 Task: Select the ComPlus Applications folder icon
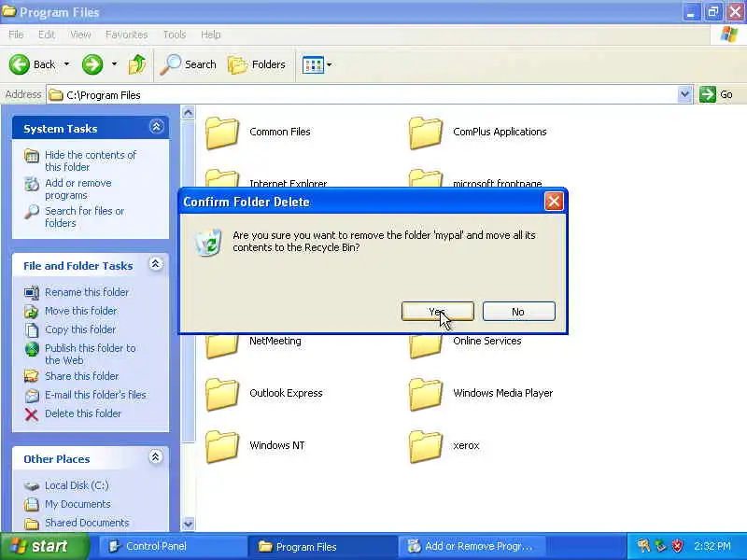pyautogui.click(x=426, y=133)
